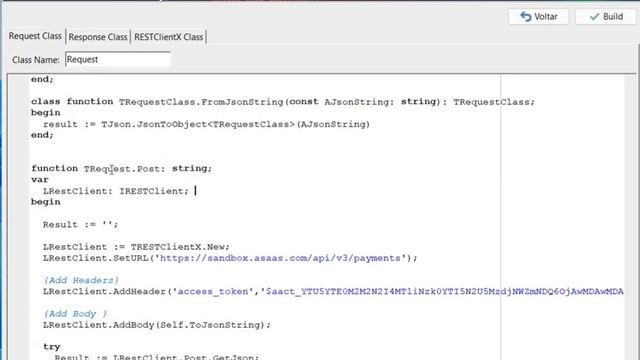The image size is (640, 360).
Task: Click the {Add Headers} comment line
Action: coord(81,280)
